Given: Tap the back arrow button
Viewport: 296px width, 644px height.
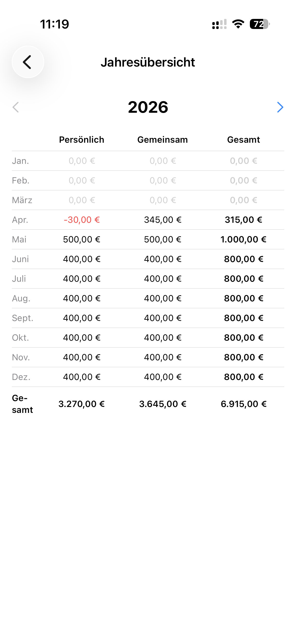Looking at the screenshot, I should (28, 62).
